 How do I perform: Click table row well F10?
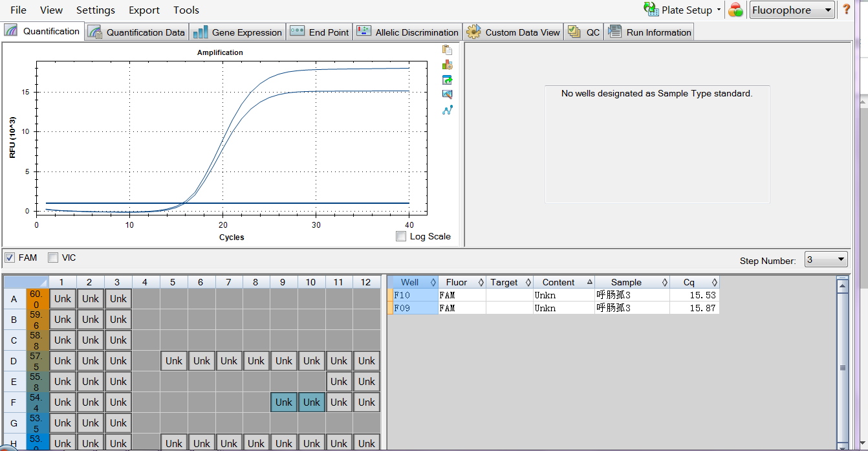[553, 295]
